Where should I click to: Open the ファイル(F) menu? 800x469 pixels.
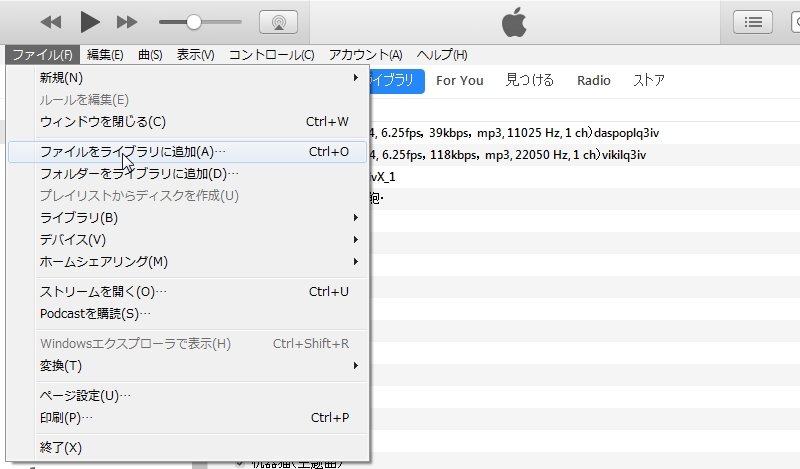point(42,55)
